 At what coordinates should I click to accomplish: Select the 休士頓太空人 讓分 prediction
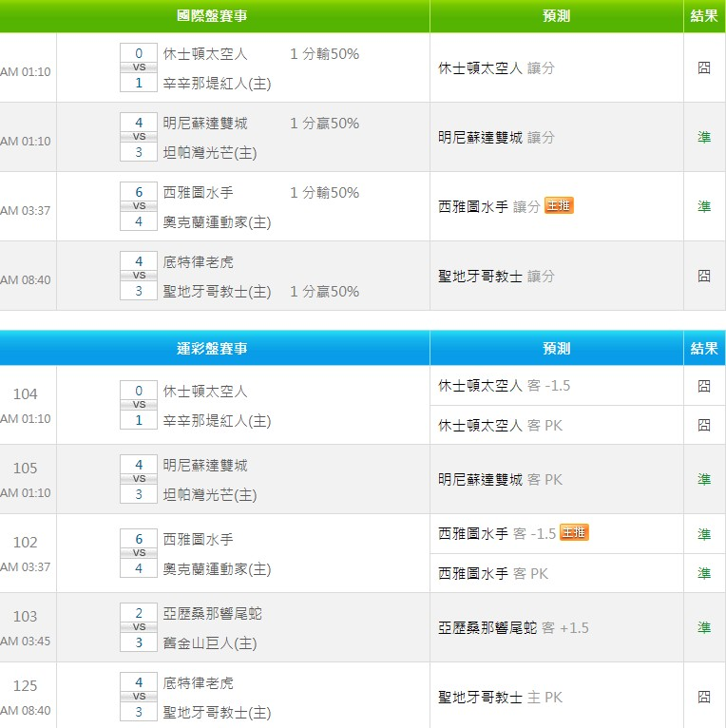coord(496,68)
